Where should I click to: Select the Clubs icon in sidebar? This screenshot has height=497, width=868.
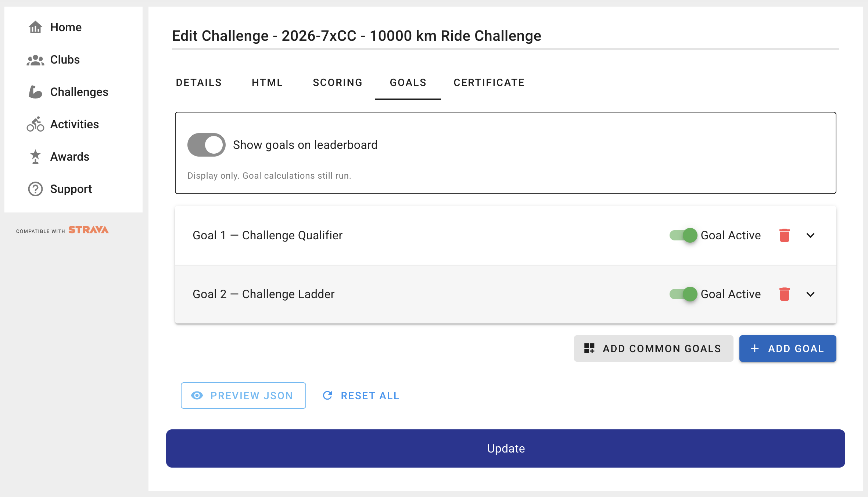pyautogui.click(x=35, y=60)
